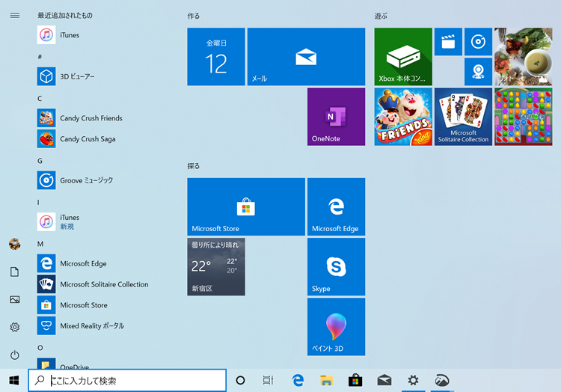
Task: Click the letter I list header
Action: [x=38, y=203]
